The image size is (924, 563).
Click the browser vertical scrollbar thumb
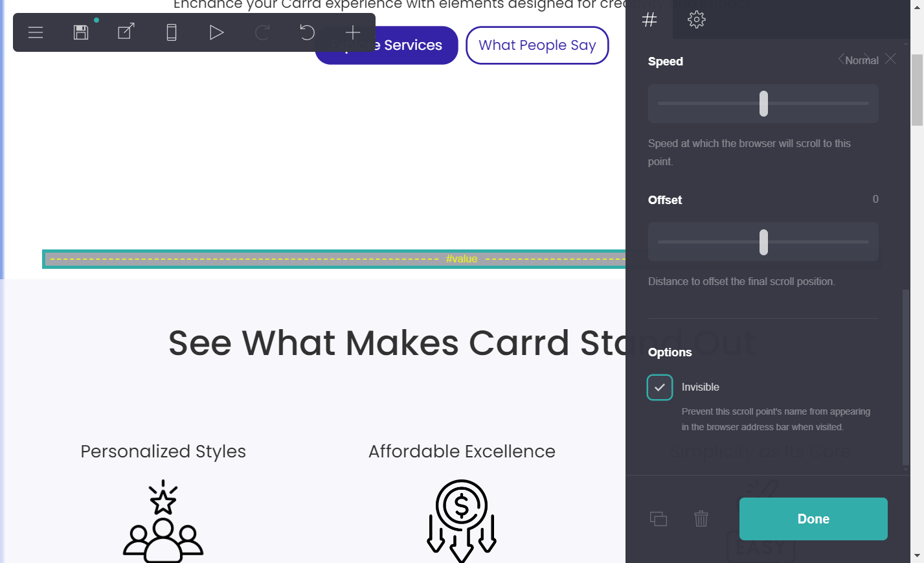pyautogui.click(x=917, y=90)
